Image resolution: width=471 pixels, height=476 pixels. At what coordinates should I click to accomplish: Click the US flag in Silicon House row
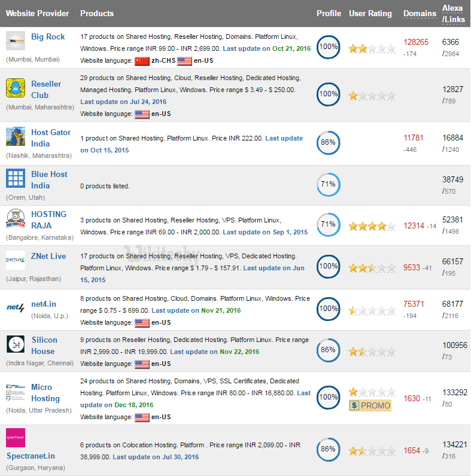142,364
